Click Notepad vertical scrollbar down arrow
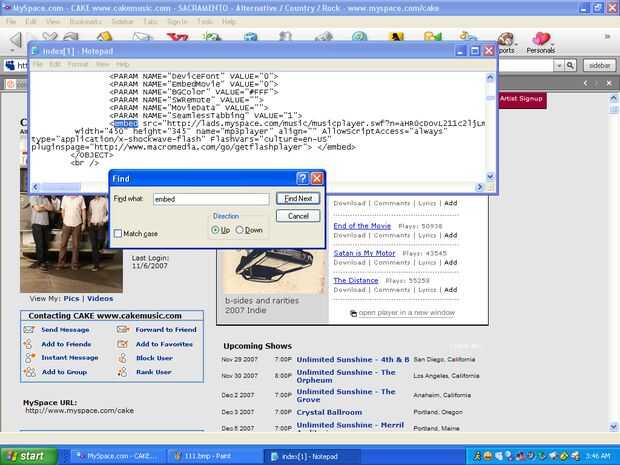The image size is (620, 465). point(490,176)
